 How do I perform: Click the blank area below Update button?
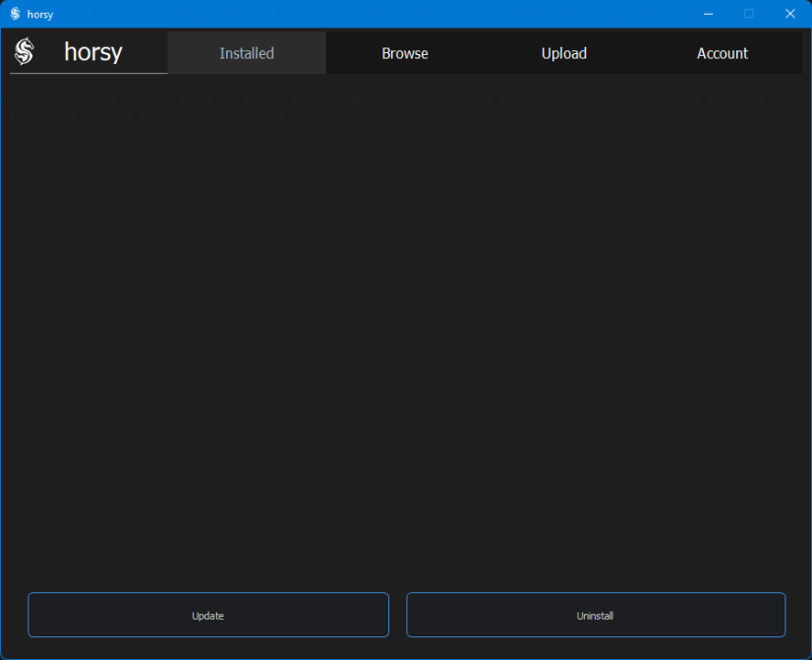208,648
